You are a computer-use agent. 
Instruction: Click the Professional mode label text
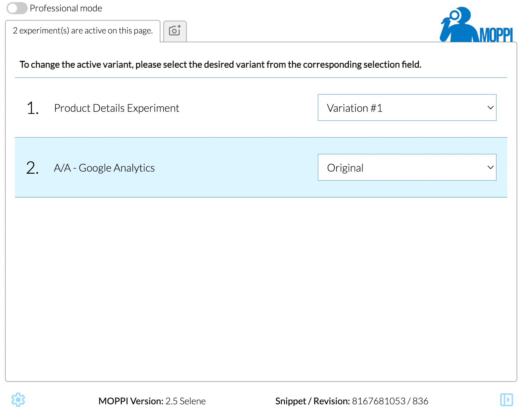(x=66, y=8)
